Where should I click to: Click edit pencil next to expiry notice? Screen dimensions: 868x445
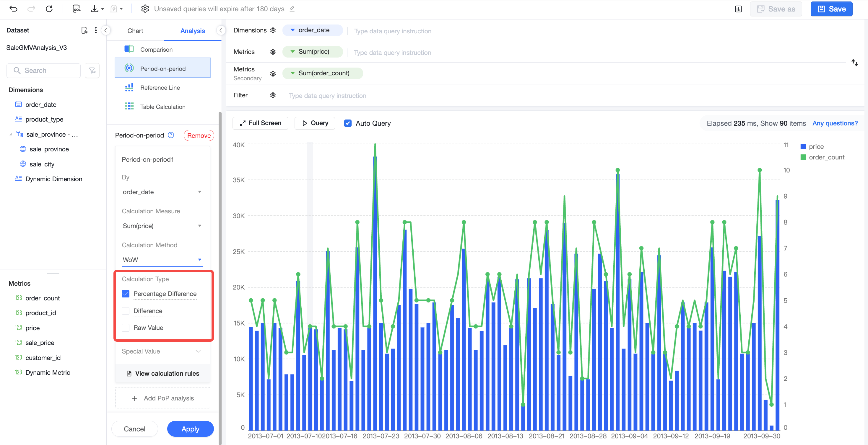pyautogui.click(x=292, y=9)
